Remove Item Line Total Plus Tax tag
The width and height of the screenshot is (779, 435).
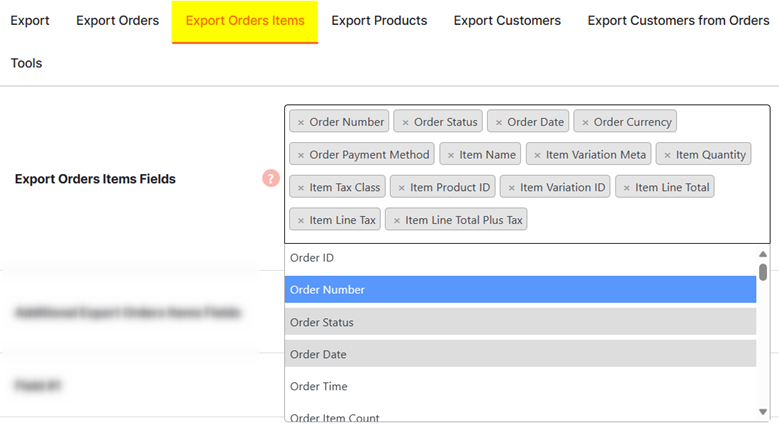[397, 220]
